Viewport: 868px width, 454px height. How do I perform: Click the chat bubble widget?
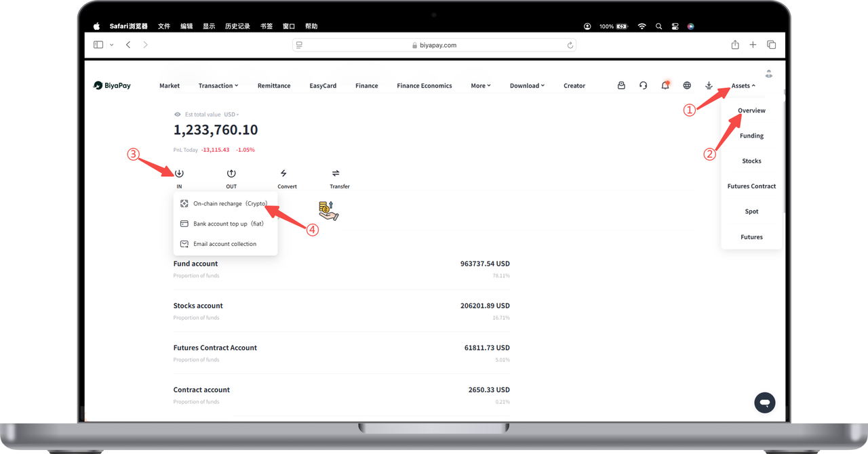(764, 403)
